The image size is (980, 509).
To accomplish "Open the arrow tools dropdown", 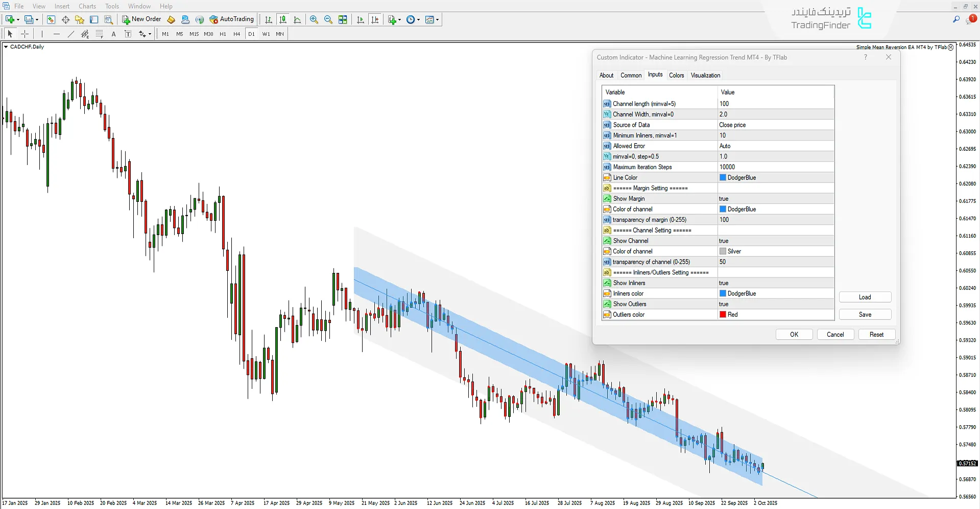I will pyautogui.click(x=150, y=34).
